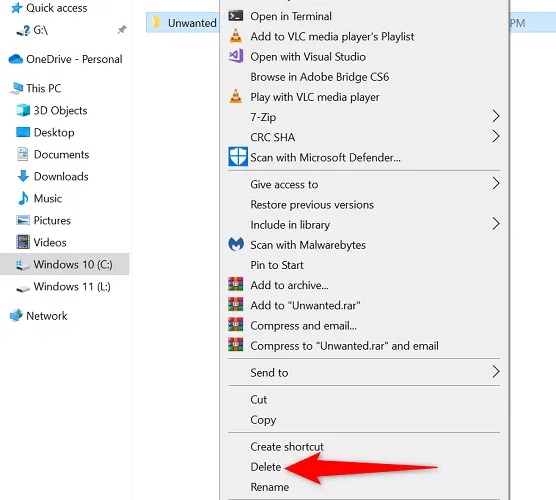Click the Visual Studio icon in context menu
This screenshot has height=500, width=556.
click(x=236, y=56)
